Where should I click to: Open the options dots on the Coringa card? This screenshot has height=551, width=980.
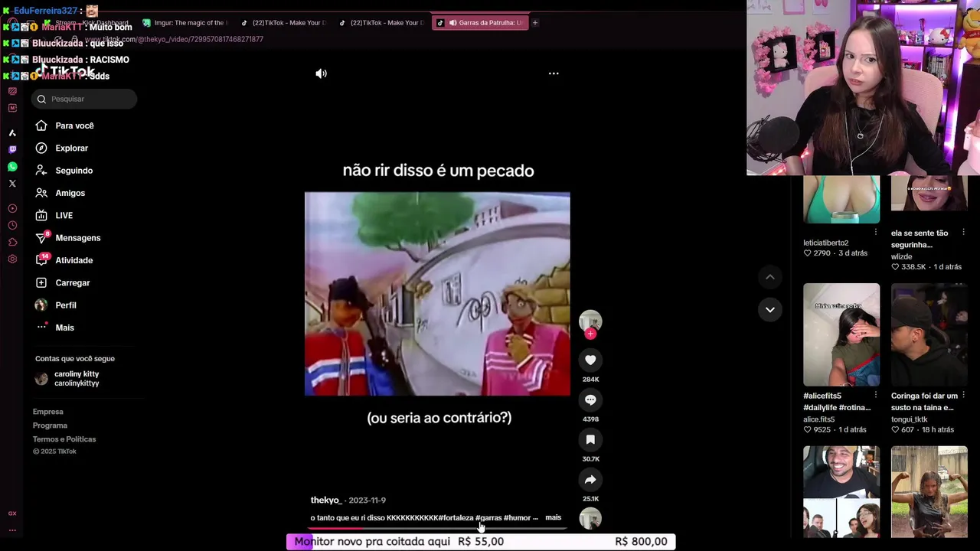click(963, 396)
